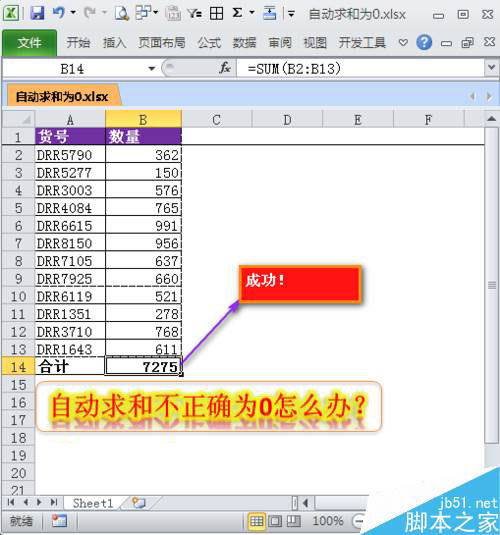Click the Excel application icon
This screenshot has width=500, height=535.
tap(11, 13)
